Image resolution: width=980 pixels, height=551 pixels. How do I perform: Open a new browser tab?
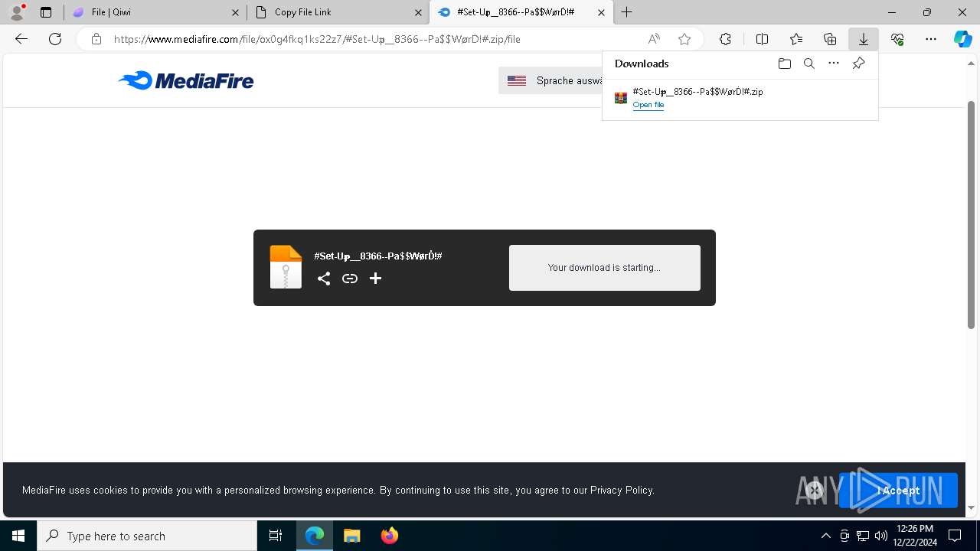tap(627, 12)
